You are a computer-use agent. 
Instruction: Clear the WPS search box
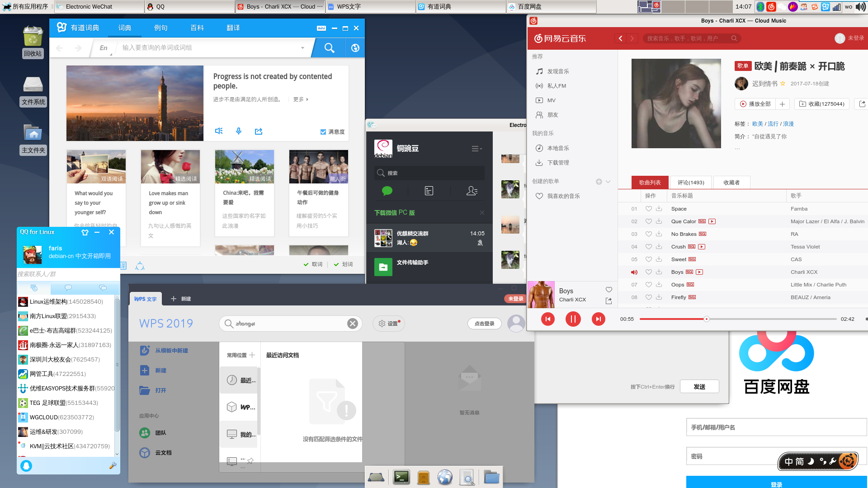(353, 324)
